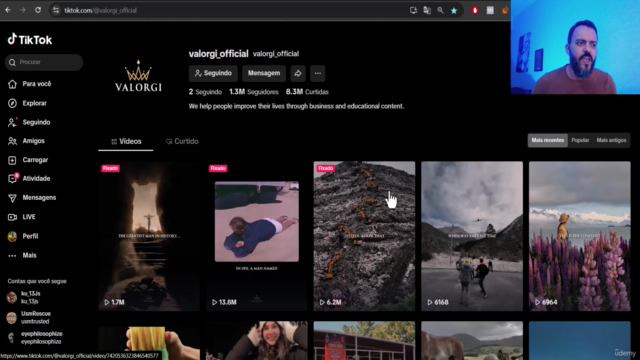Click the Procurar search field
Screen dimensions: 640x360
click(44, 62)
